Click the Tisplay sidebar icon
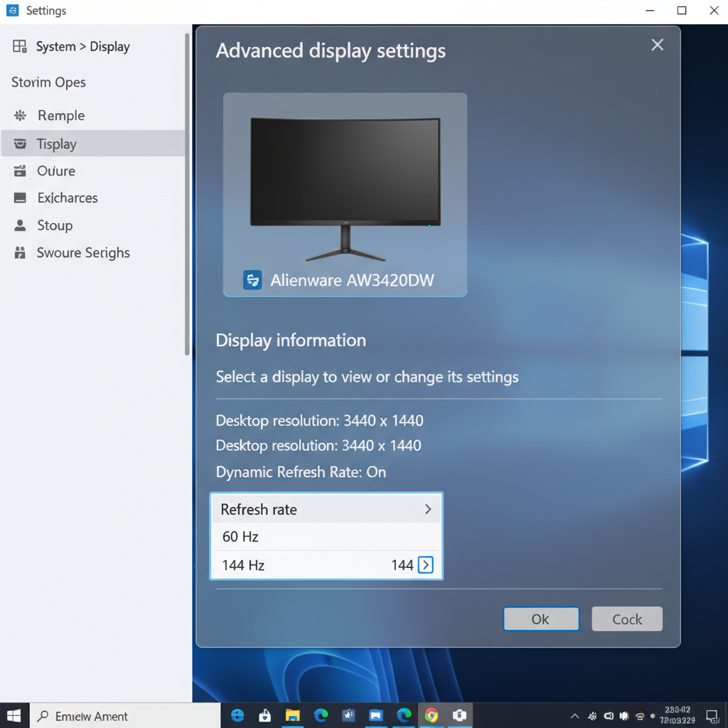The image size is (728, 728). tap(20, 144)
